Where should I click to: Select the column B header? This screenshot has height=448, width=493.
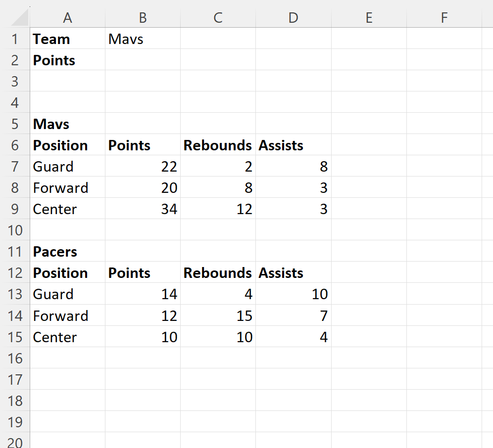(143, 18)
